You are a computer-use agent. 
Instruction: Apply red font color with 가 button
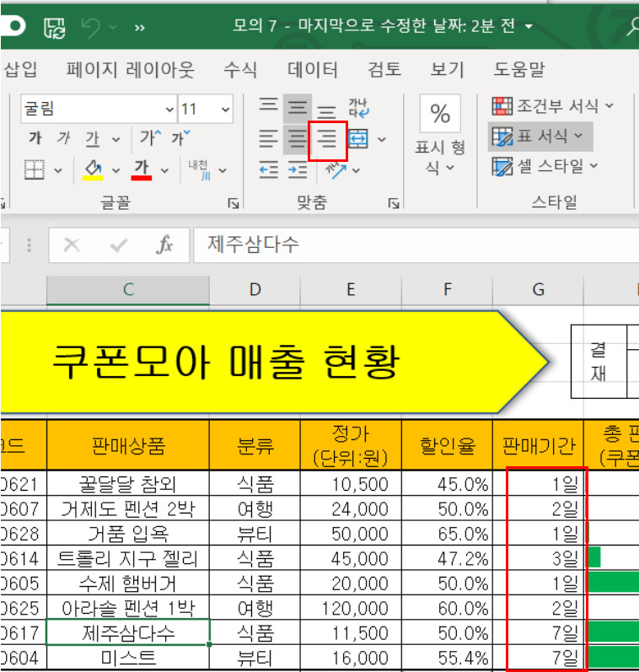point(142,169)
